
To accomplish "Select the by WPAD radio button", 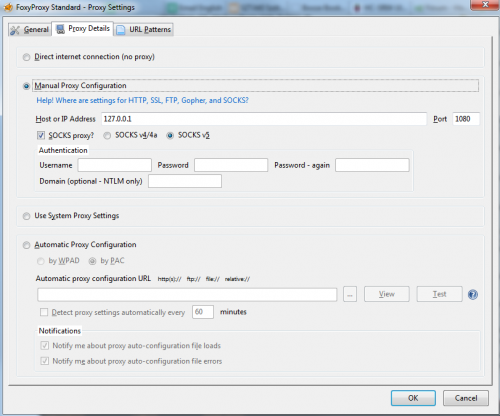I will [41, 261].
